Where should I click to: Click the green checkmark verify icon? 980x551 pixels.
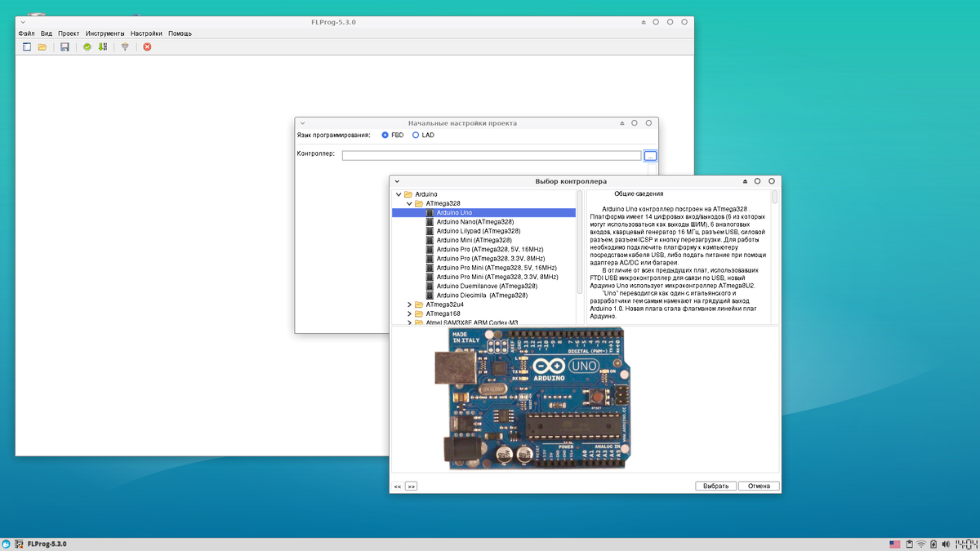87,47
